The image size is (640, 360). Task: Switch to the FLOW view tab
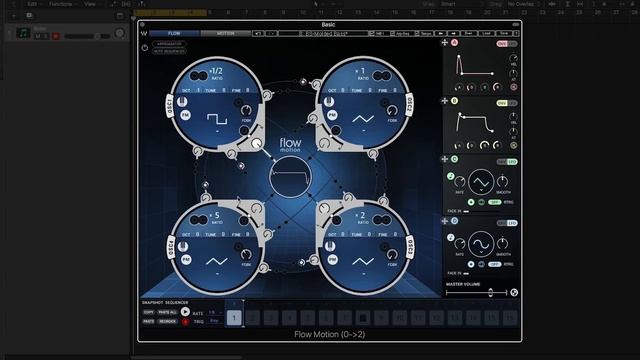174,33
